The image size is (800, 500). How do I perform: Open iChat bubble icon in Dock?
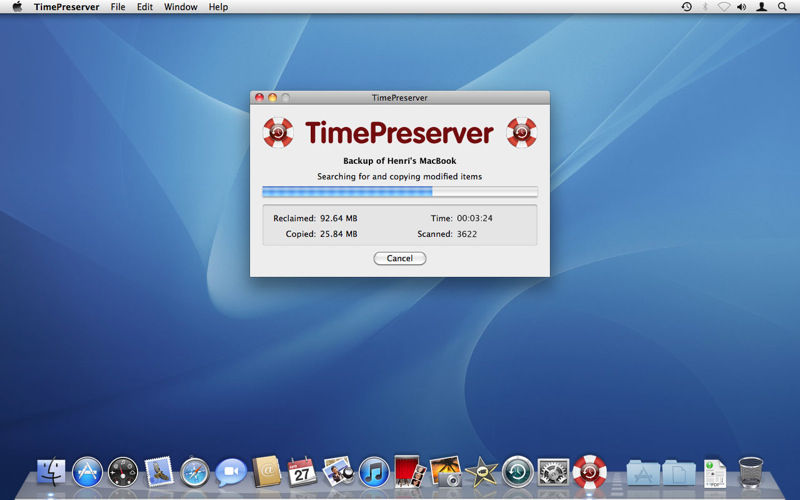(x=231, y=472)
